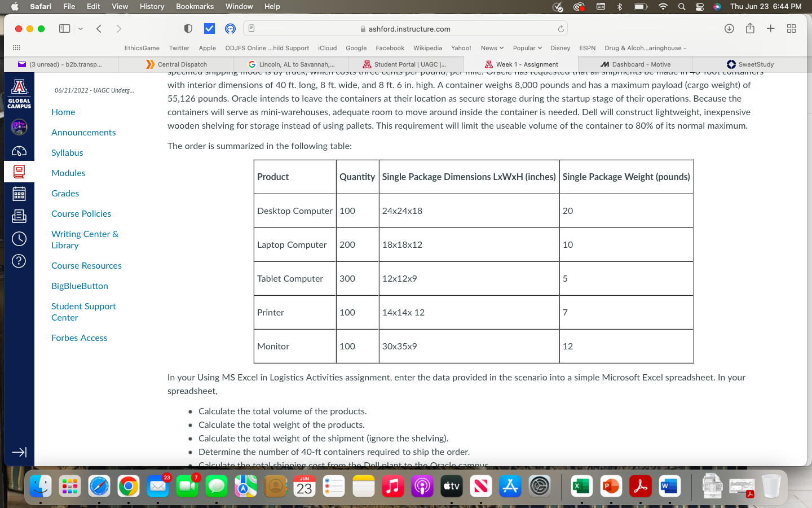Open the Help question mark icon

coord(19,261)
